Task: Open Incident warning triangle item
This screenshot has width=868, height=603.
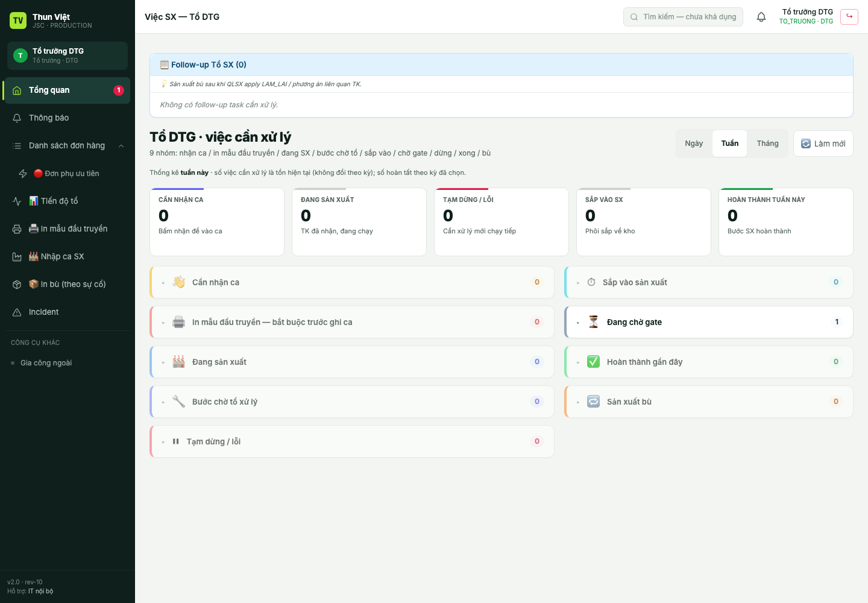Action: [68, 312]
